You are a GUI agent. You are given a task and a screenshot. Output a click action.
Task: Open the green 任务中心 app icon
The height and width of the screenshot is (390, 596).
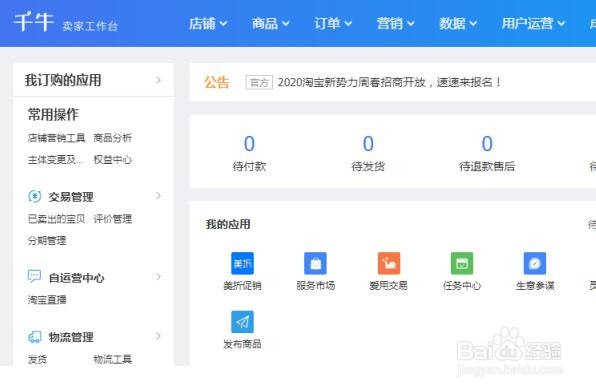(x=462, y=263)
